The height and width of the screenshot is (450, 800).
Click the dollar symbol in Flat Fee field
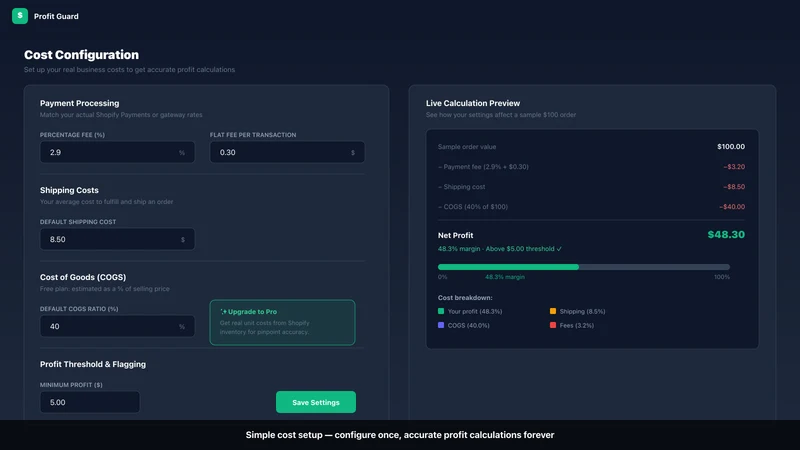coord(353,153)
